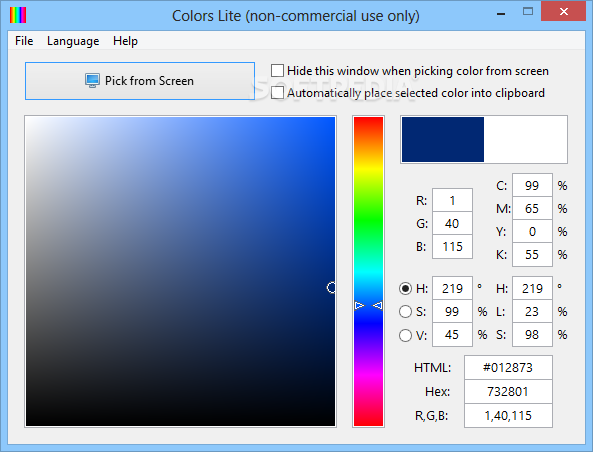Enable automatically place selected color into clipboard
This screenshot has width=593, height=452.
tap(277, 93)
